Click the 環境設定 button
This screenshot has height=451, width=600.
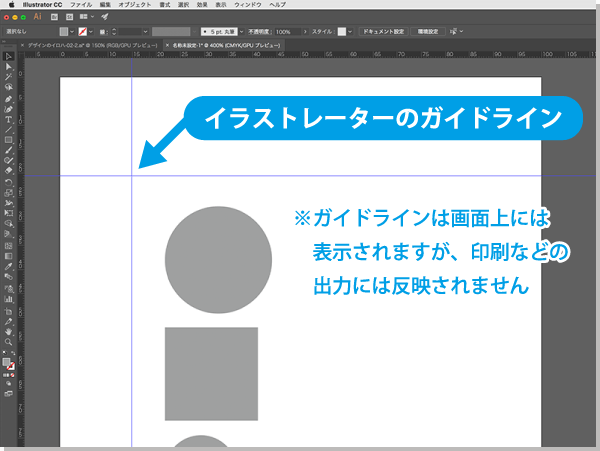[x=428, y=32]
